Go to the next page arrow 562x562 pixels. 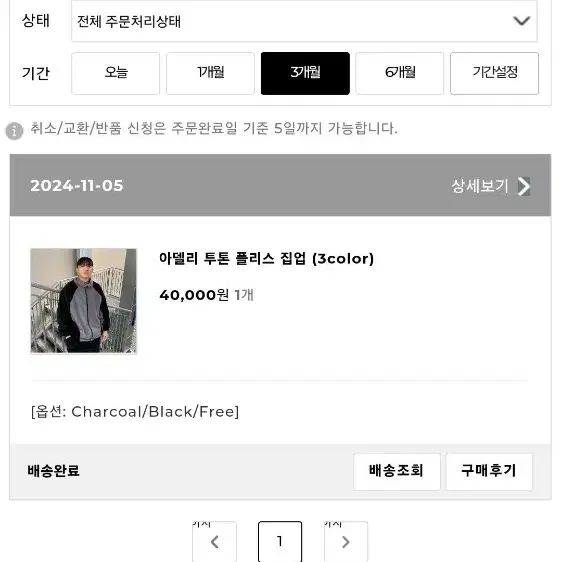tap(346, 542)
